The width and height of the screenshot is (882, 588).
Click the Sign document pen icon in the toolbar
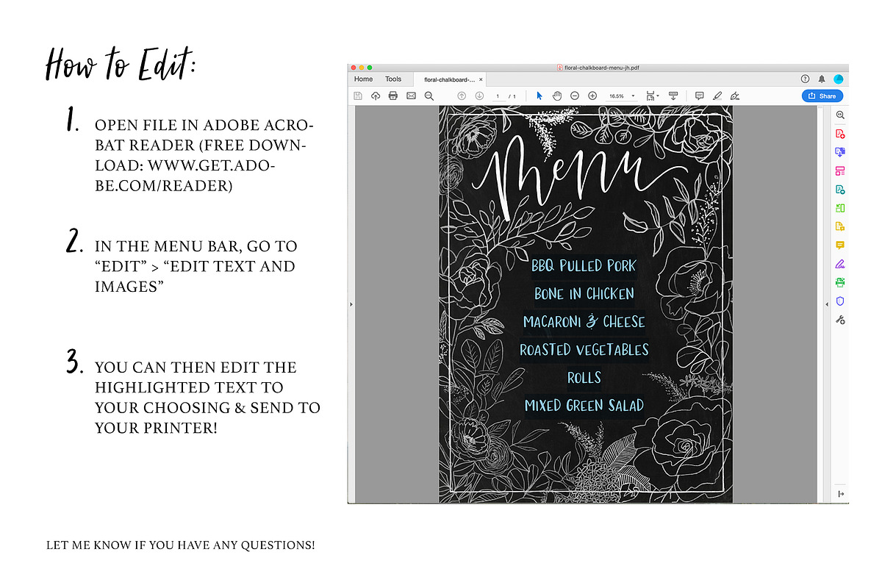735,96
